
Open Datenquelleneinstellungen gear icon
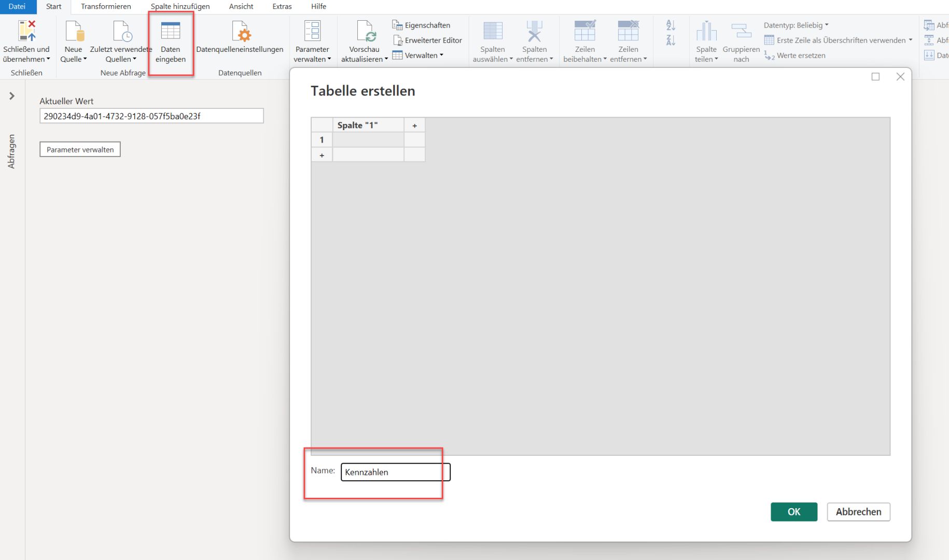[x=241, y=31]
